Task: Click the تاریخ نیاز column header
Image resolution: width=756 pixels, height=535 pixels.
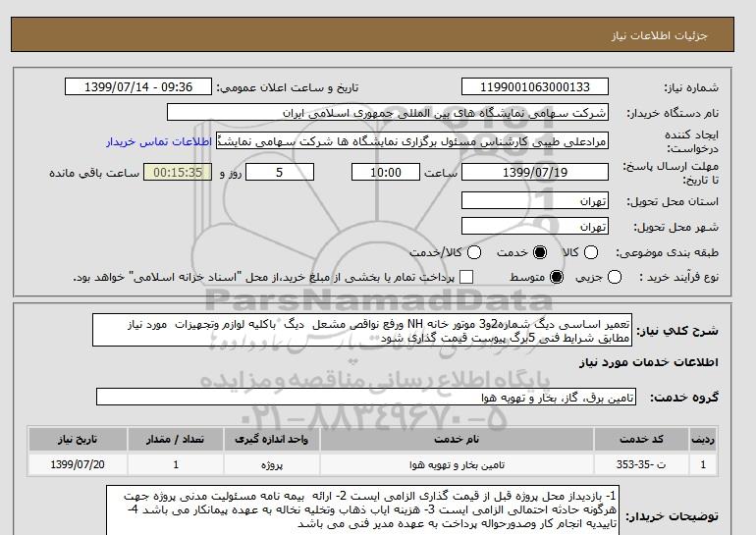Action: pos(78,439)
